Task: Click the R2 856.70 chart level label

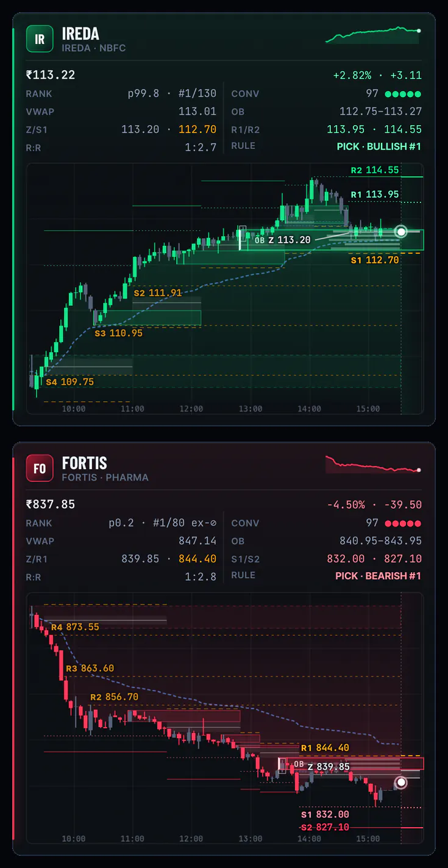Action: 115,697
